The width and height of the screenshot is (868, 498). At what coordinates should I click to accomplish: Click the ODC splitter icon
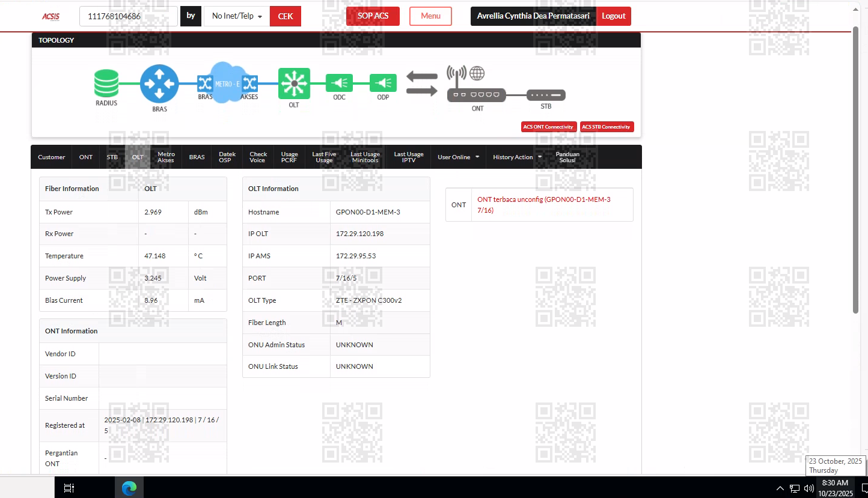click(x=339, y=83)
